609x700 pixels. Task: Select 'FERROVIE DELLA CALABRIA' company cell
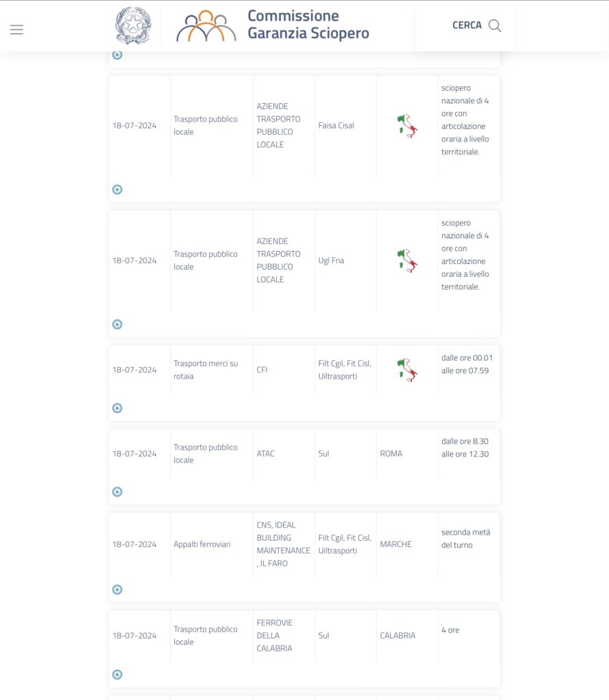[275, 635]
